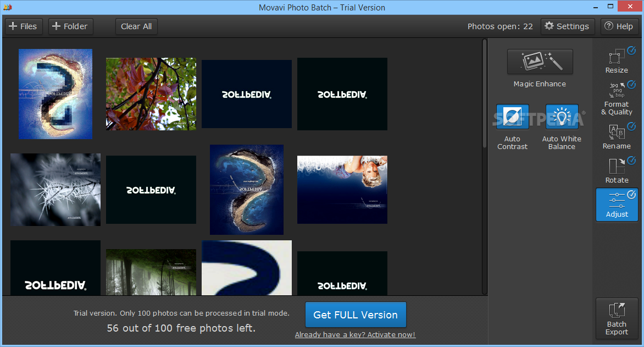Toggle the Adjust checkmark indicator
This screenshot has width=644, height=347.
pyautogui.click(x=631, y=195)
